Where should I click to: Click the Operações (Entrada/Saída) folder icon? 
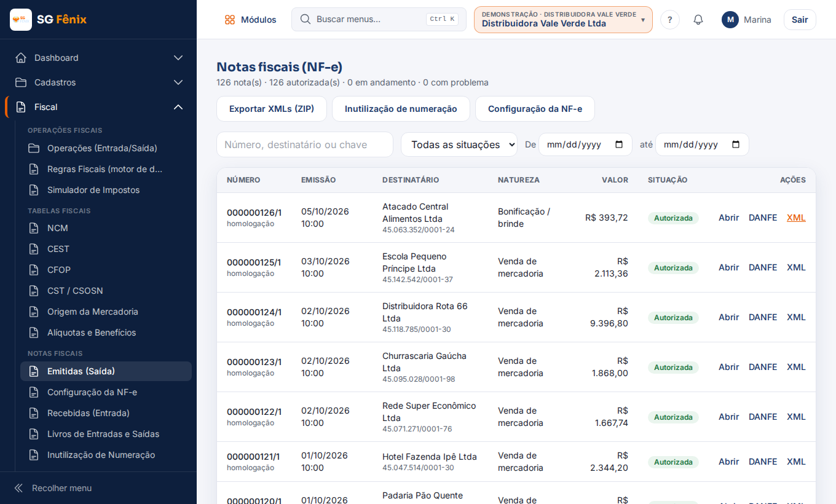click(34, 148)
